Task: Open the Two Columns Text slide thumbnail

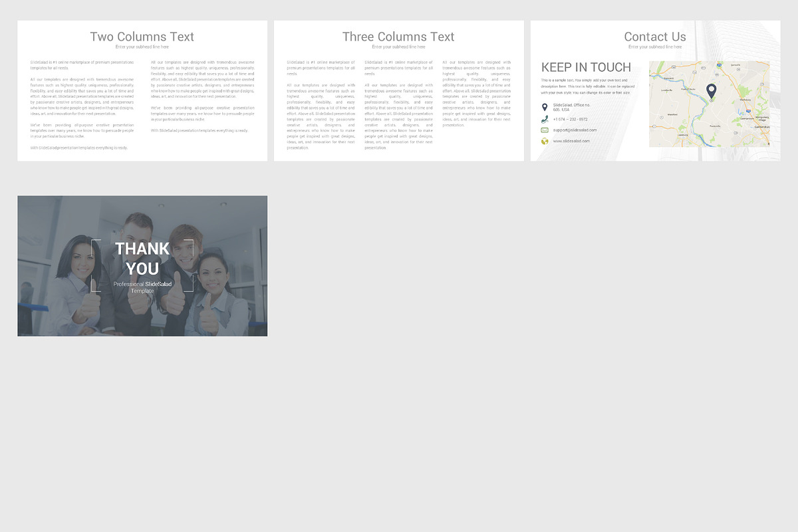Action: click(x=142, y=90)
